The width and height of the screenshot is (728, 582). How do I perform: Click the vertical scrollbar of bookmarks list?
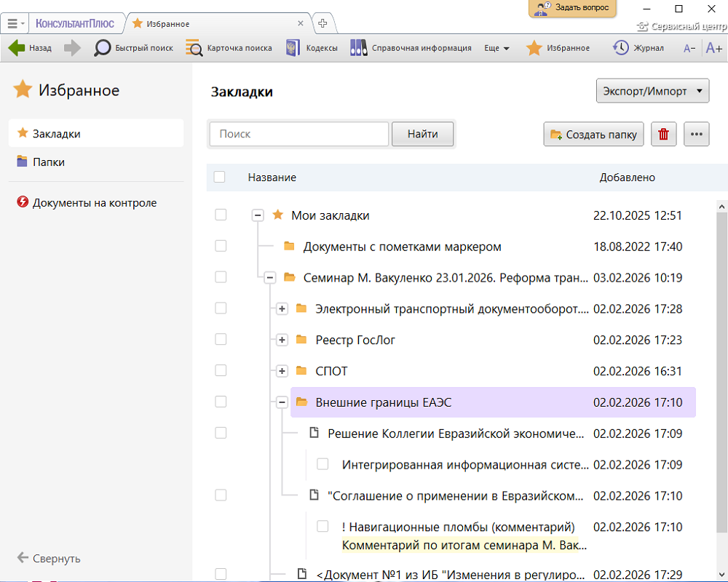point(721,364)
